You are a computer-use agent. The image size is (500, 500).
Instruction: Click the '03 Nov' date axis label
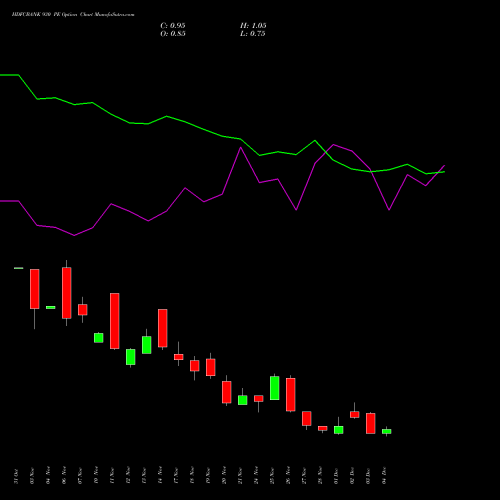32,476
